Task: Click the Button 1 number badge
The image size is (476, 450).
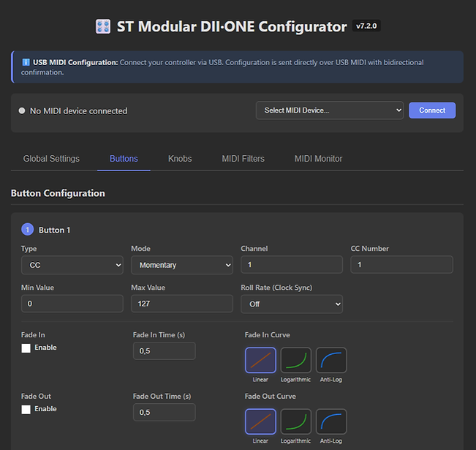Action: click(x=27, y=230)
